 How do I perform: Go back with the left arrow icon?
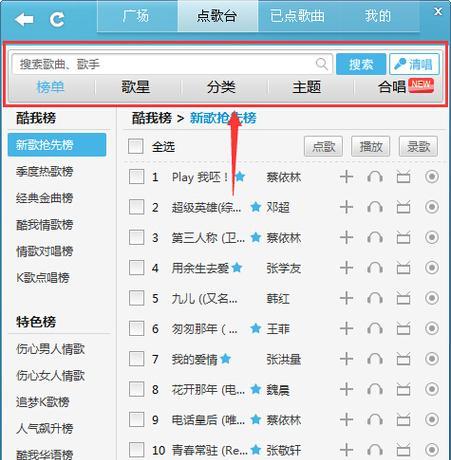tap(24, 20)
